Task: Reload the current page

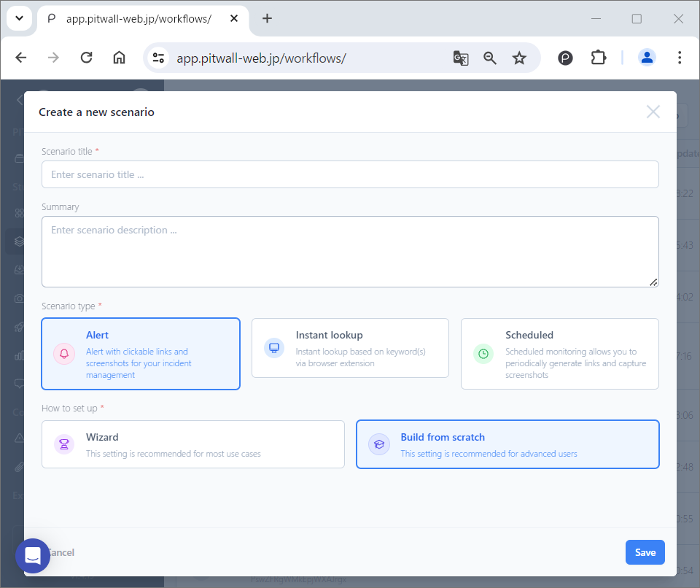Action: point(86,58)
